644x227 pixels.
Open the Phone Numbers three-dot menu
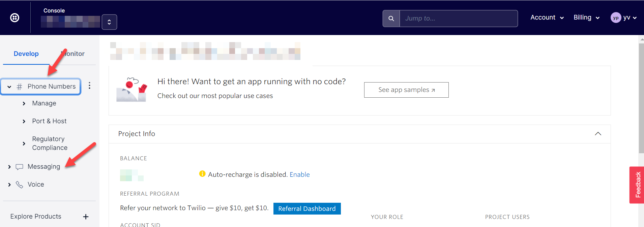(x=89, y=86)
